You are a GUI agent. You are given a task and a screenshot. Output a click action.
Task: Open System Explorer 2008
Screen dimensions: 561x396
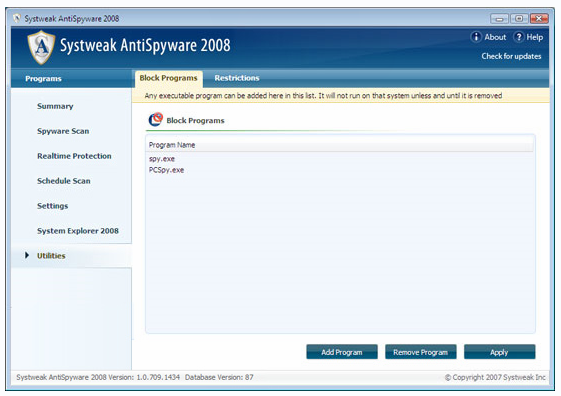pyautogui.click(x=78, y=231)
